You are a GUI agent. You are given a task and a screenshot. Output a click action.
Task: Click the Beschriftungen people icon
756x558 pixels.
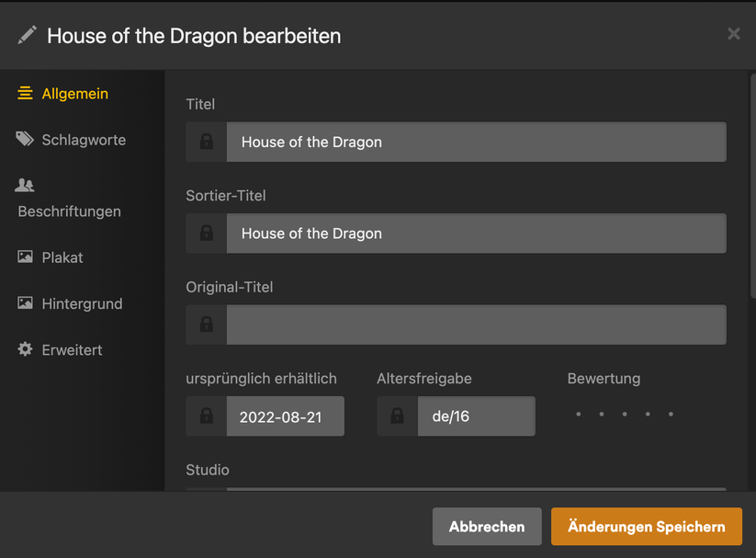coord(25,186)
